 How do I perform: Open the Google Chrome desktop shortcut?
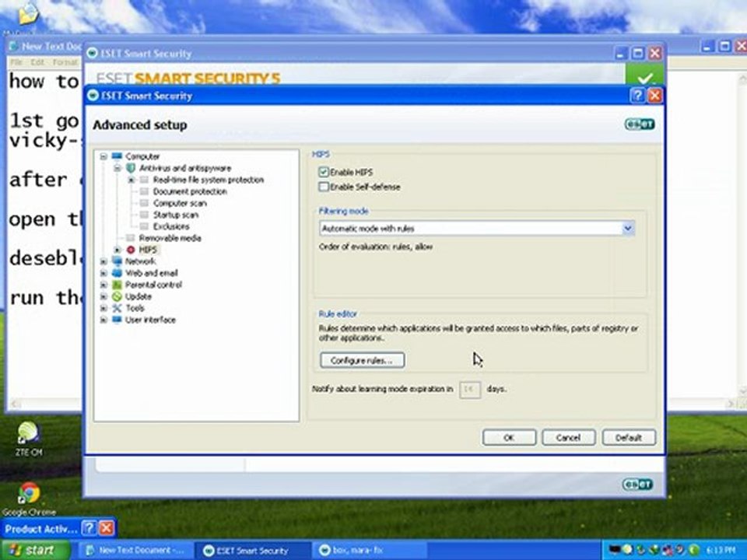29,499
